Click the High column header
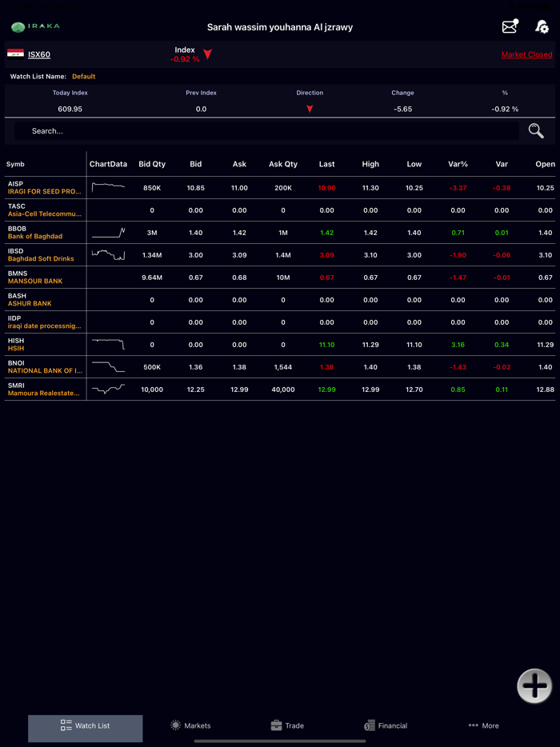Viewport: 560px width, 747px height. tap(370, 164)
